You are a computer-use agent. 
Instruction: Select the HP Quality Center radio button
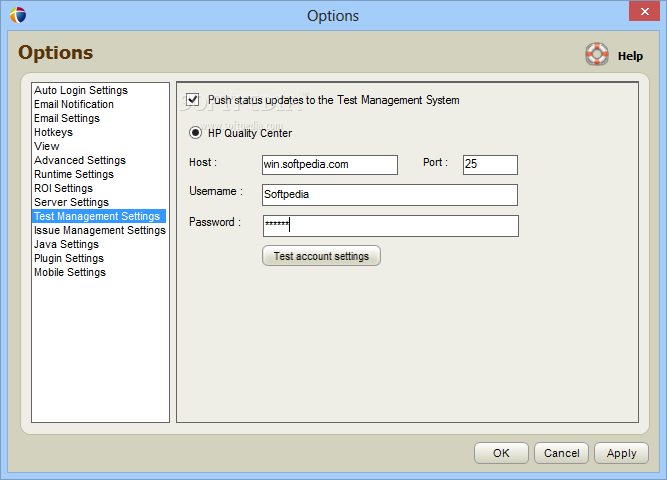click(195, 133)
